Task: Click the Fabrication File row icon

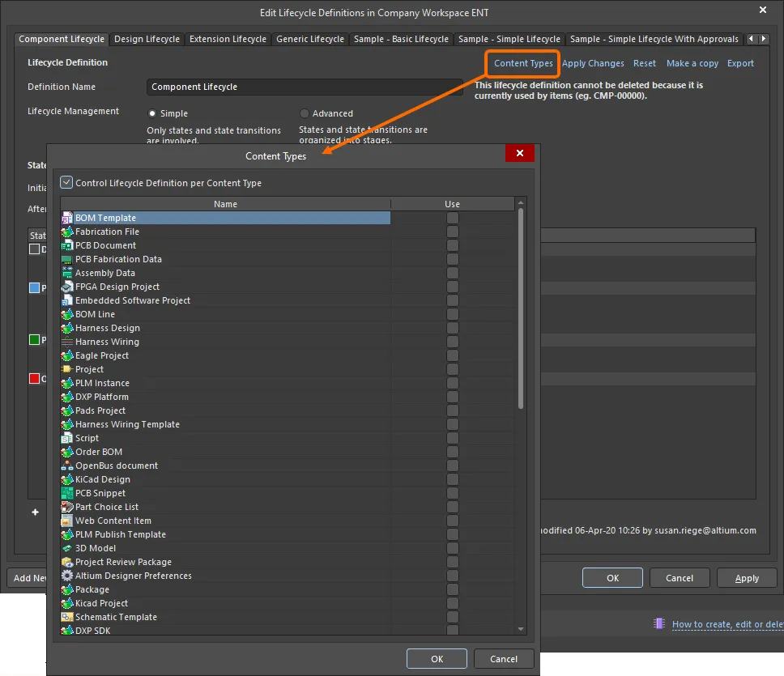Action: [67, 232]
